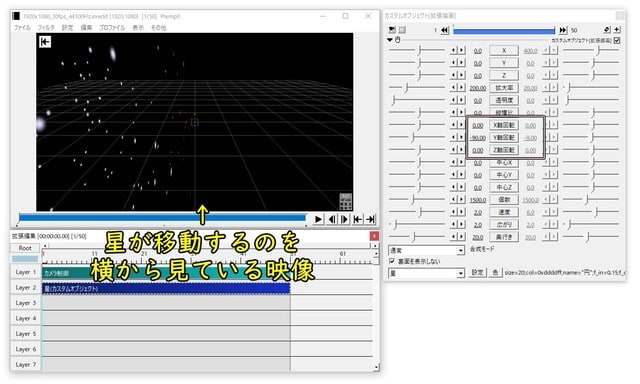Toggle visibility of Layer 5

coord(25,334)
